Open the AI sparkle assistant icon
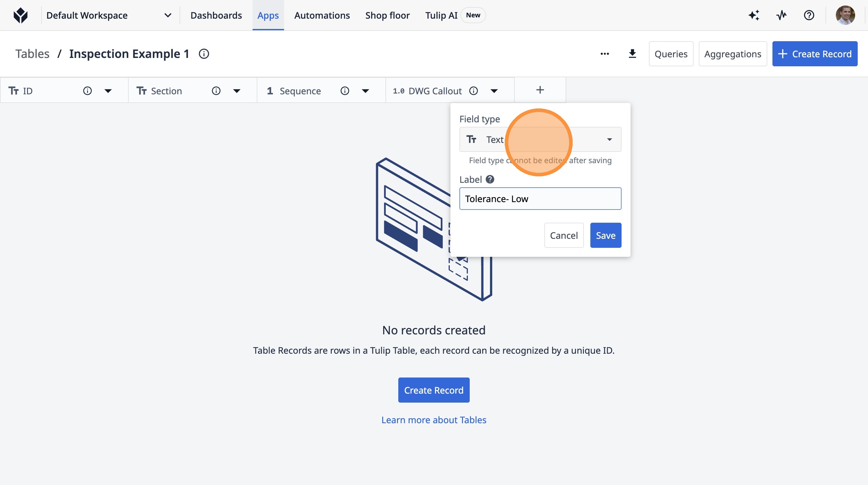Viewport: 868px width, 485px height. [754, 15]
